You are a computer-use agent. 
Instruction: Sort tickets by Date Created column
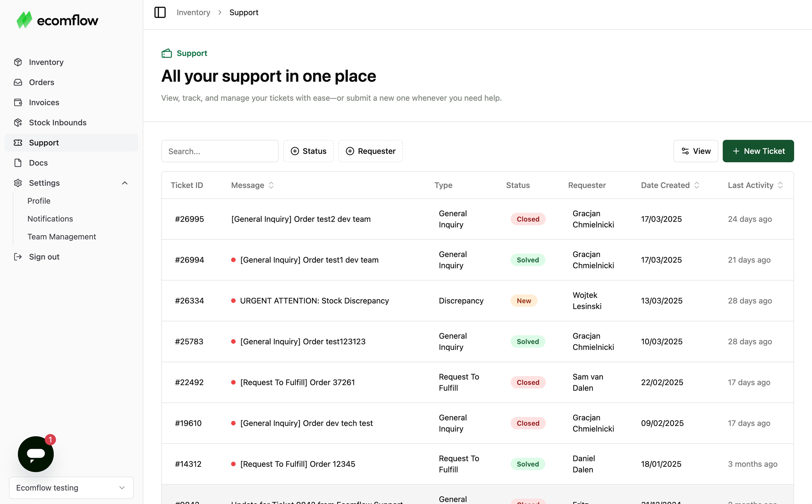(x=670, y=185)
